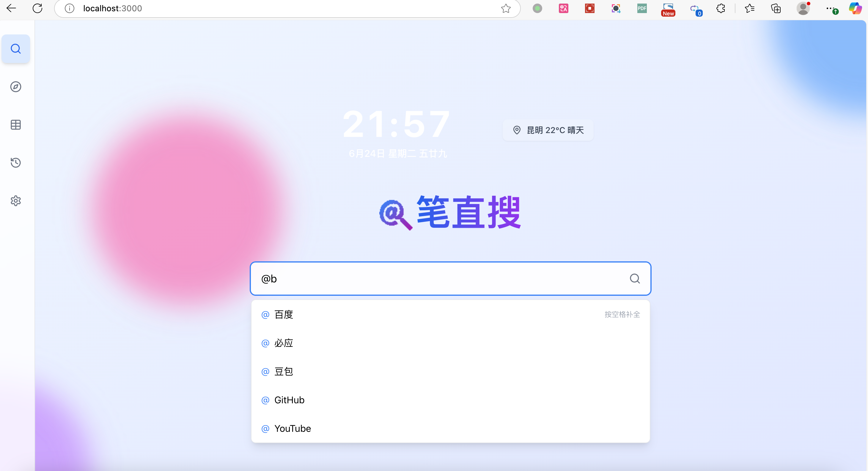Open the history clock sidebar icon
The width and height of the screenshot is (868, 471).
pyautogui.click(x=15, y=163)
